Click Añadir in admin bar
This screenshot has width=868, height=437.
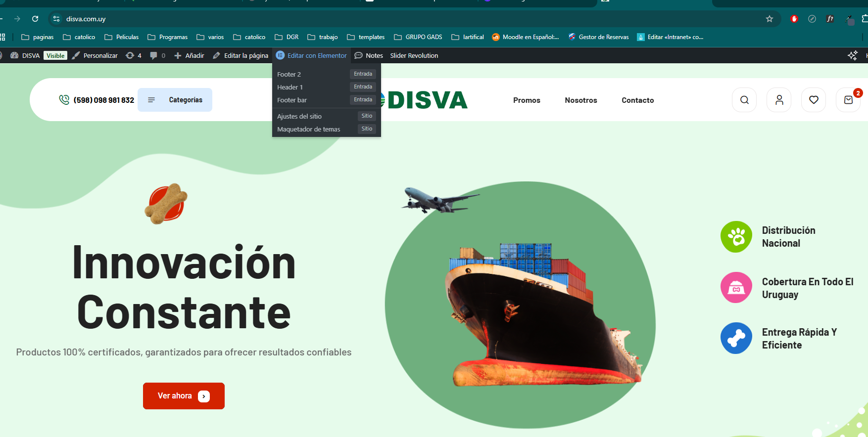pos(189,55)
